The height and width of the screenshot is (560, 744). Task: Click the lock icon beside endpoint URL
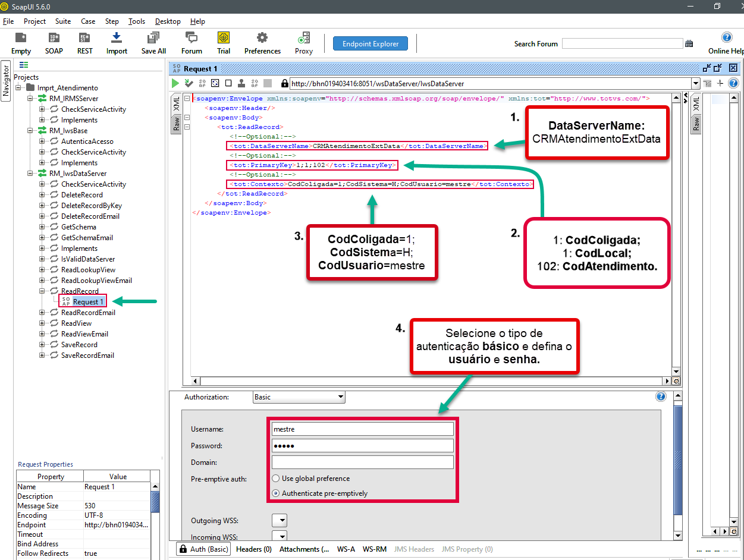click(284, 84)
